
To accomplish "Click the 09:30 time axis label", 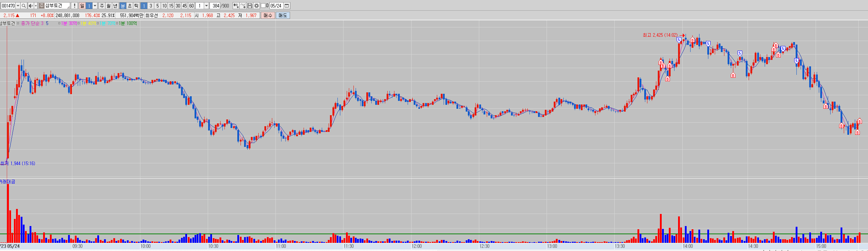I will [x=77, y=246].
